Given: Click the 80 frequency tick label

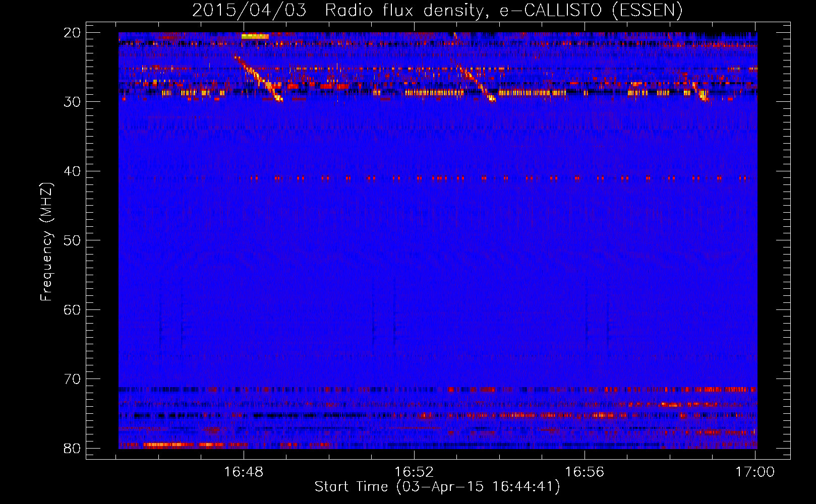Looking at the screenshot, I should [x=72, y=448].
